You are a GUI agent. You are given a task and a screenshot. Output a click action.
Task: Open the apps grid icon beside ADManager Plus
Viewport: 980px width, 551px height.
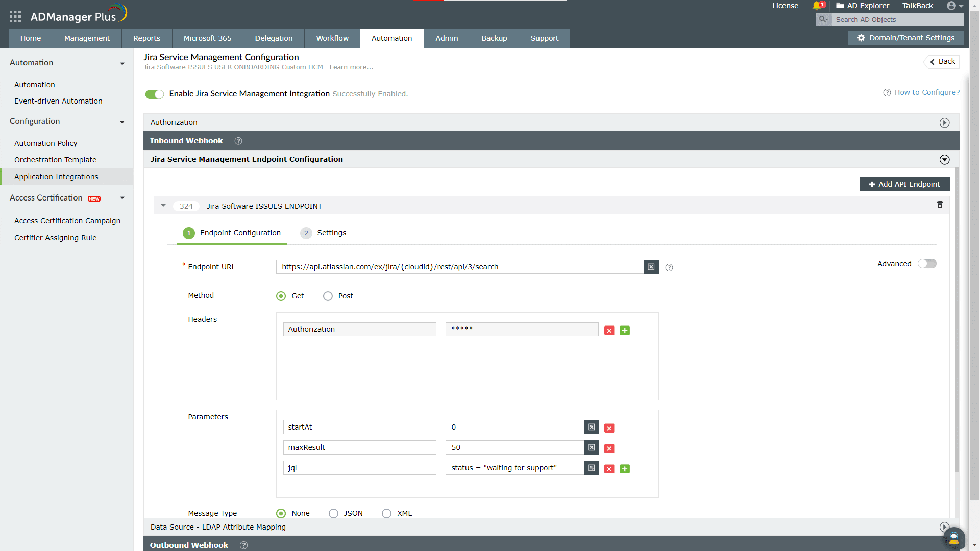[15, 16]
